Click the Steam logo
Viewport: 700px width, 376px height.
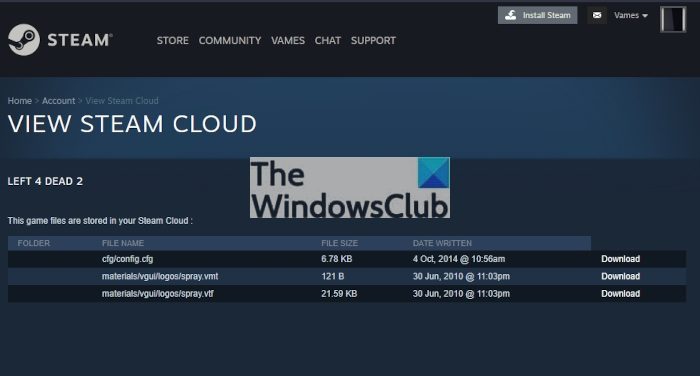pyautogui.click(x=60, y=40)
